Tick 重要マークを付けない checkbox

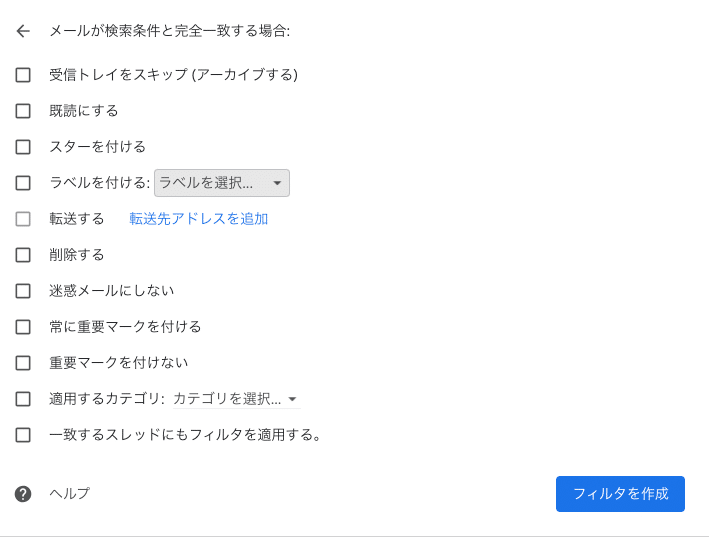point(23,363)
